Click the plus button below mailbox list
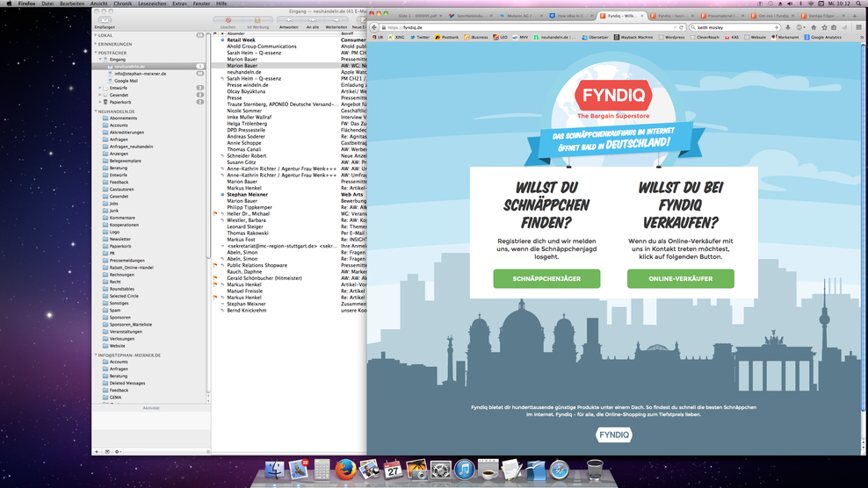Image resolution: width=868 pixels, height=488 pixels. pos(97,451)
